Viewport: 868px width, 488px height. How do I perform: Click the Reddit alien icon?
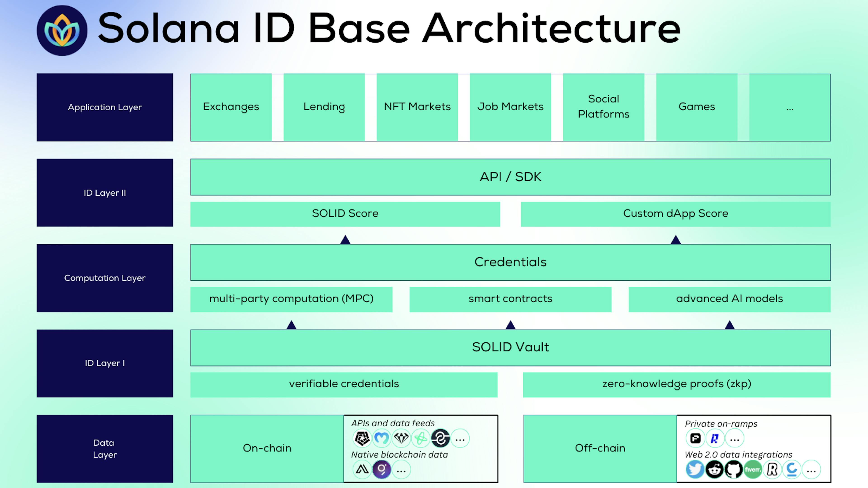click(714, 469)
